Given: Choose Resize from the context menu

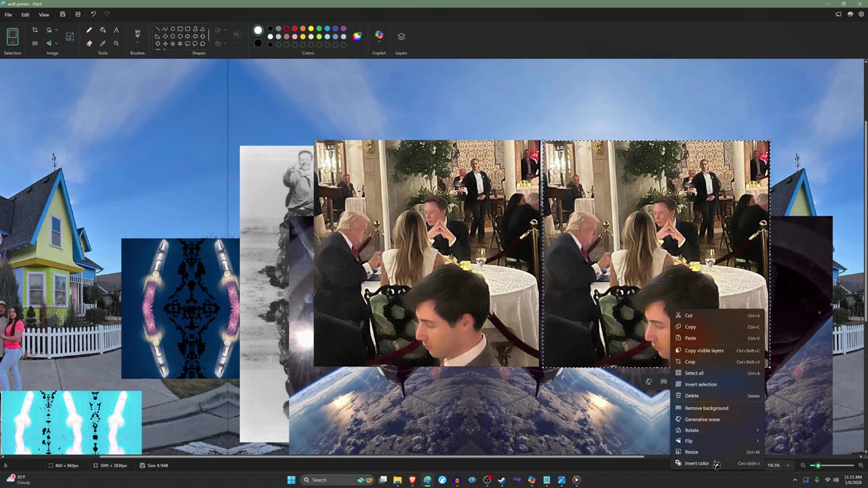Looking at the screenshot, I should click(717, 452).
